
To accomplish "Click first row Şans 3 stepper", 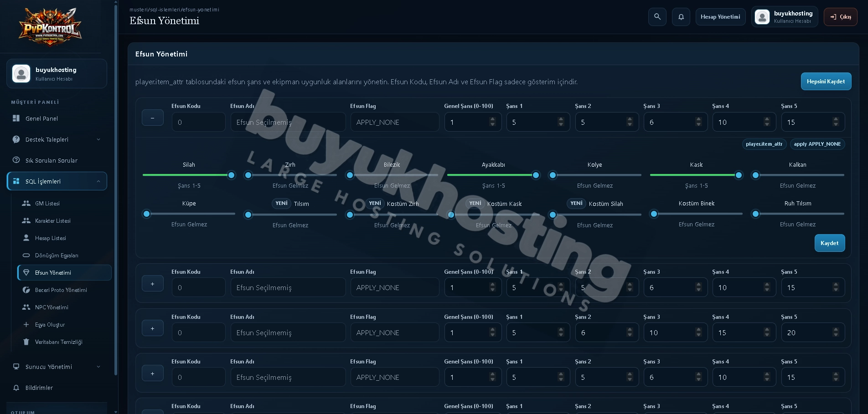I will coord(698,122).
